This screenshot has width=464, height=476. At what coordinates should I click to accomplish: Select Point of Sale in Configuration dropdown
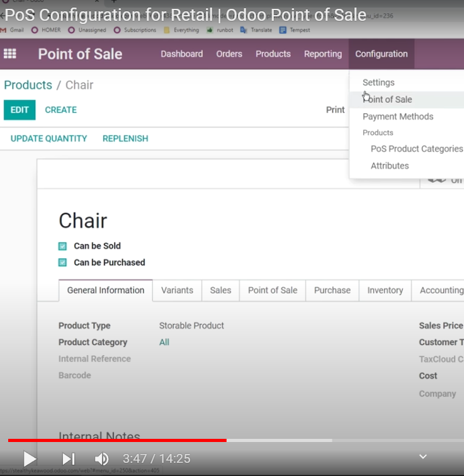pyautogui.click(x=407, y=99)
